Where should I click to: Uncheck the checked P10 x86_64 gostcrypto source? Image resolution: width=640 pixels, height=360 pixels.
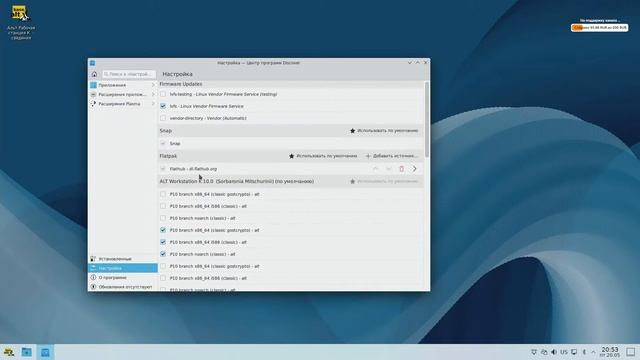[x=163, y=230]
